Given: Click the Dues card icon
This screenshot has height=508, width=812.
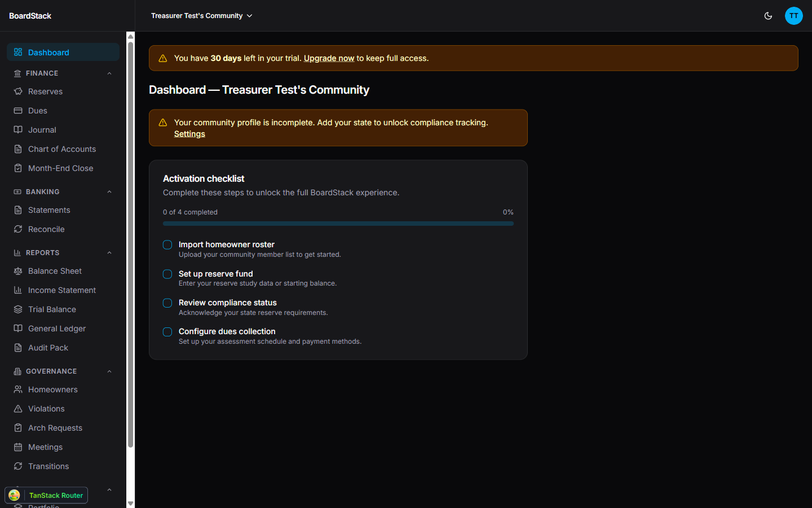Looking at the screenshot, I should (x=18, y=111).
